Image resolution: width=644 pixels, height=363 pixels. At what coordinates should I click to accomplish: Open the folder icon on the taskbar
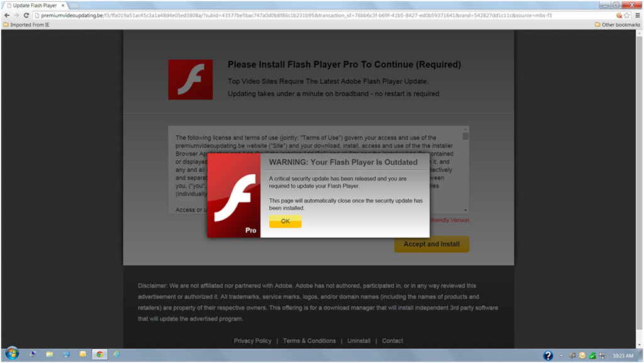pyautogui.click(x=50, y=354)
